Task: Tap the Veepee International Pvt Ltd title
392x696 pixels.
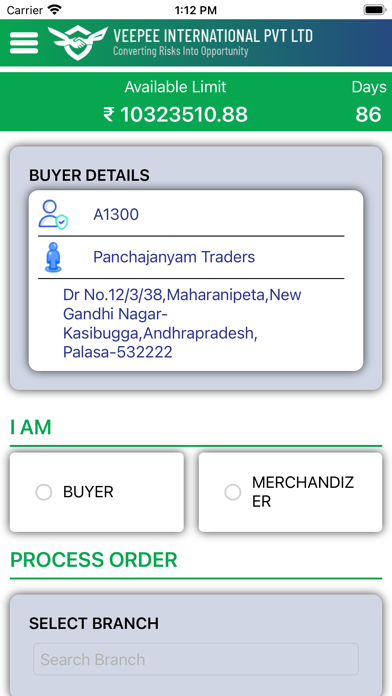Action: point(213,36)
